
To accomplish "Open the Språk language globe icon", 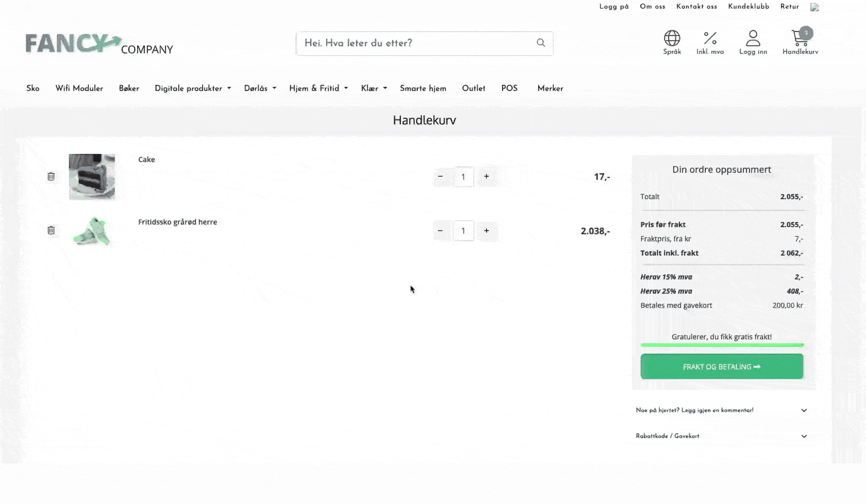I will (x=672, y=38).
